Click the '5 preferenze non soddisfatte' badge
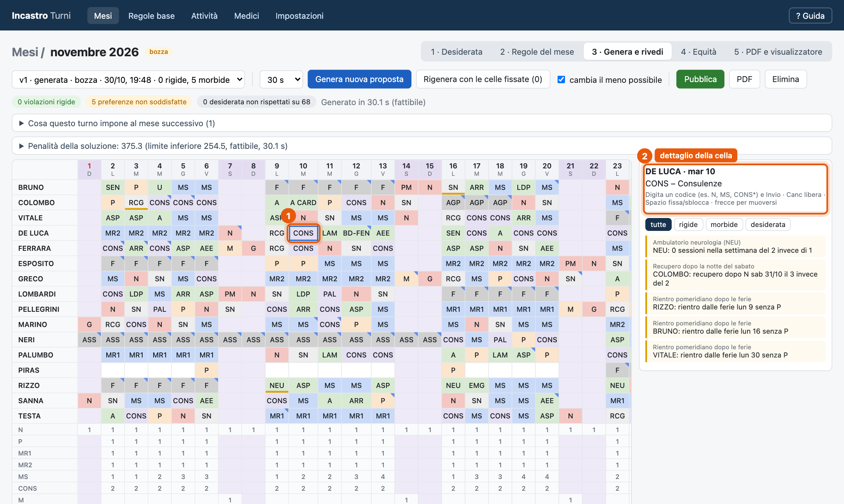 139,102
